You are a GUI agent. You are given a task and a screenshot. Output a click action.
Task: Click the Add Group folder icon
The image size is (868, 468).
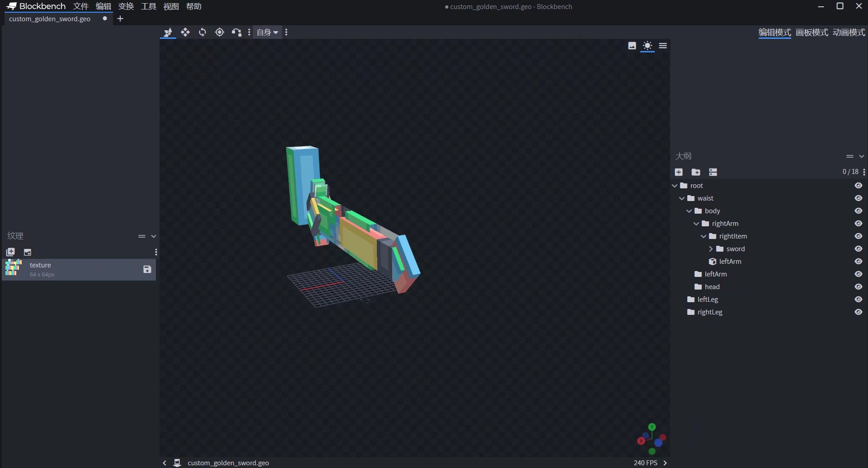696,172
